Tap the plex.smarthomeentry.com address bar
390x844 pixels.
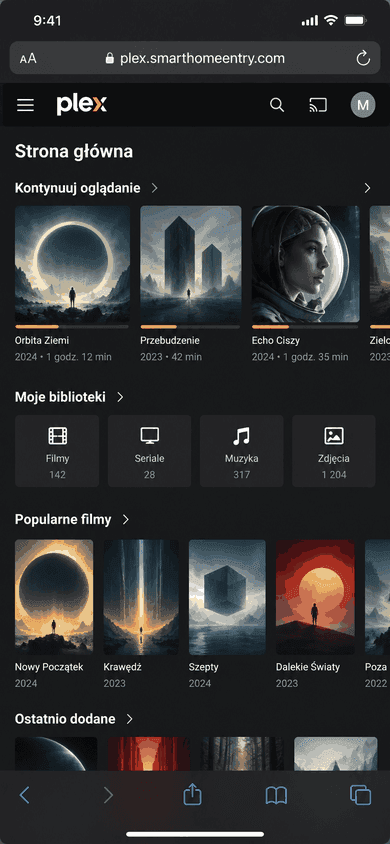(x=195, y=58)
